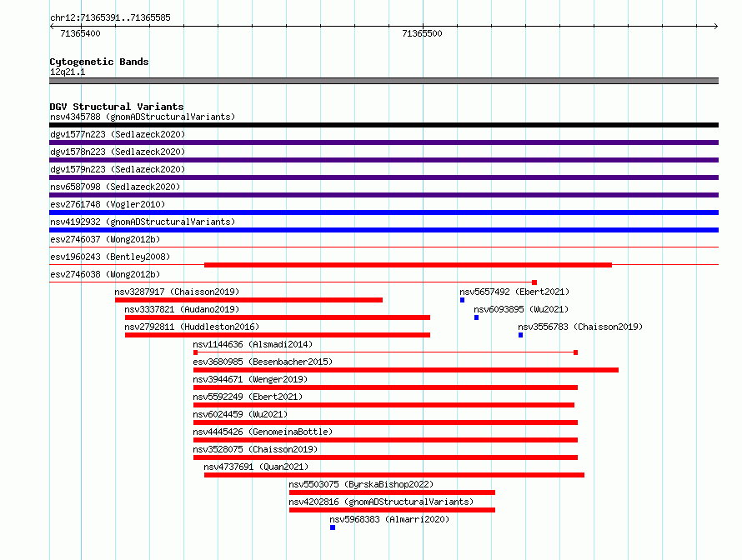The height and width of the screenshot is (560, 742).
Task: Select dgv1579n223 Sedlazeck2020 label
Action: 118,169
